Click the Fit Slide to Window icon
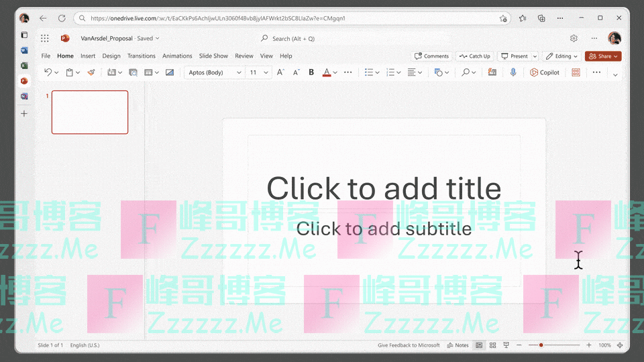The height and width of the screenshot is (362, 644). point(620,345)
